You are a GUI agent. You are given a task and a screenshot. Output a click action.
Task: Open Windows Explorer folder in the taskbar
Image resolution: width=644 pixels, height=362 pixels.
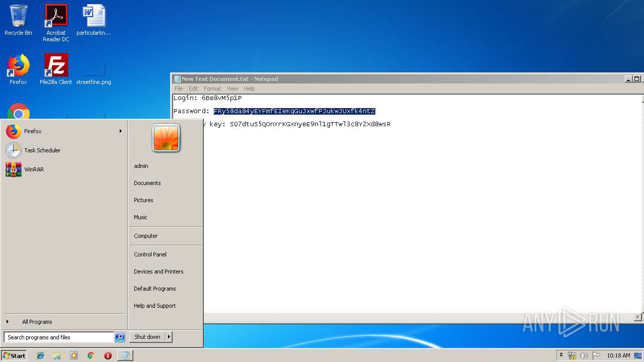57,355
